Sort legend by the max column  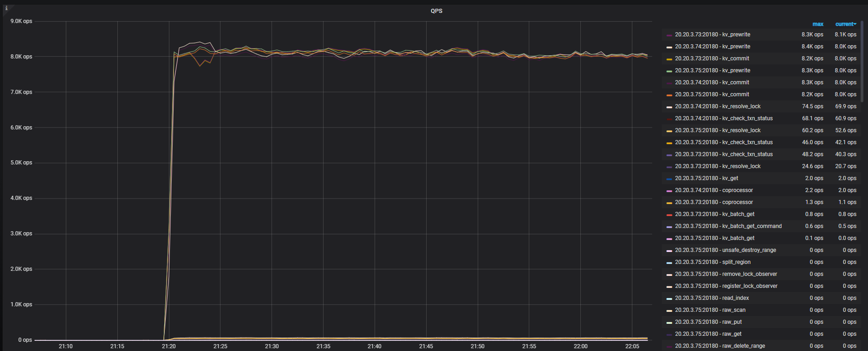tap(817, 24)
